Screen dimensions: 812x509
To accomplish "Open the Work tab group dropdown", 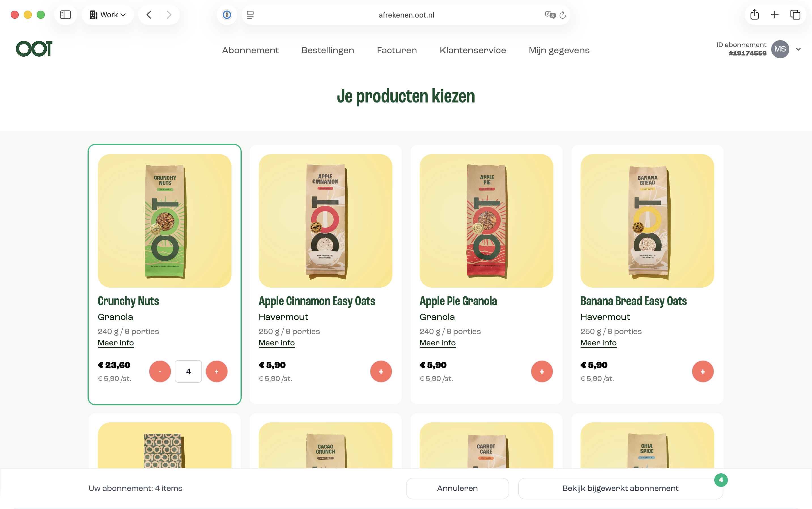I will click(x=107, y=15).
